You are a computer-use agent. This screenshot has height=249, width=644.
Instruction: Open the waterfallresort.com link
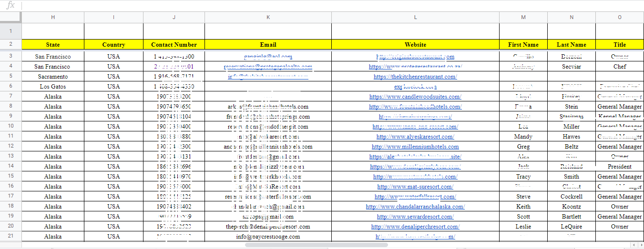pyautogui.click(x=415, y=197)
